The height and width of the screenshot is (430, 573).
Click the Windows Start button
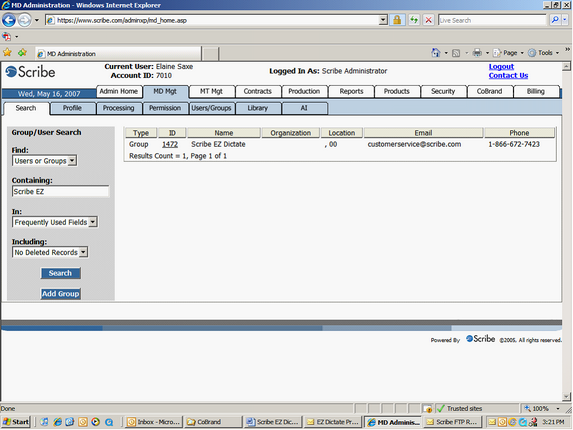pos(15,422)
